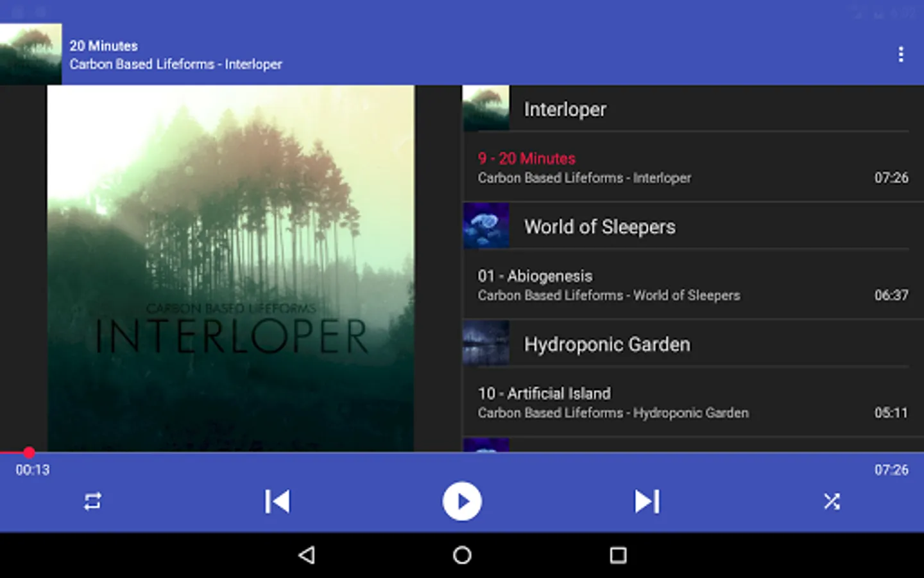This screenshot has width=924, height=578.
Task: Select the highlighted 9 - 20 Minutes track
Action: (693, 168)
